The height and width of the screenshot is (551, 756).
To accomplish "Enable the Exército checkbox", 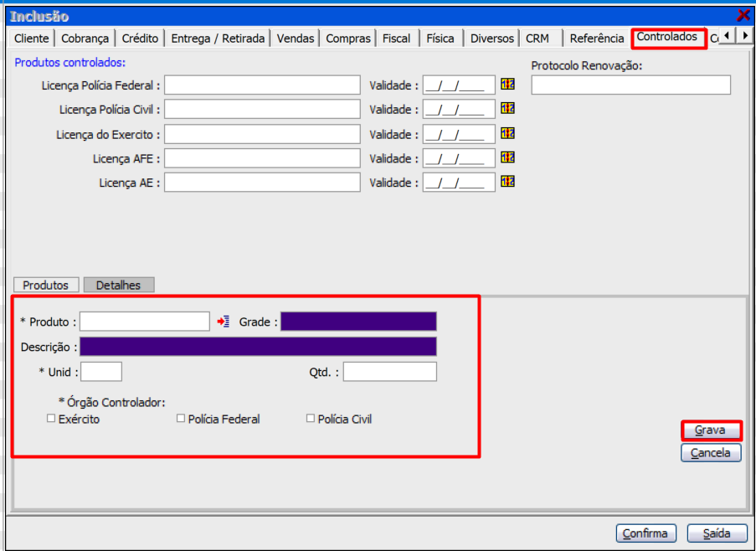I will [x=52, y=419].
